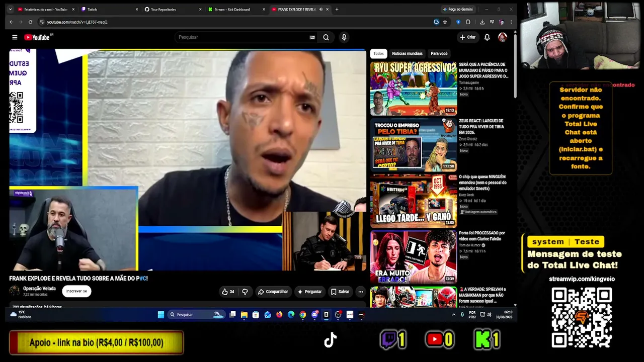Image resolution: width=644 pixels, height=362 pixels.
Task: Open the browser downloads icon
Action: tap(482, 22)
